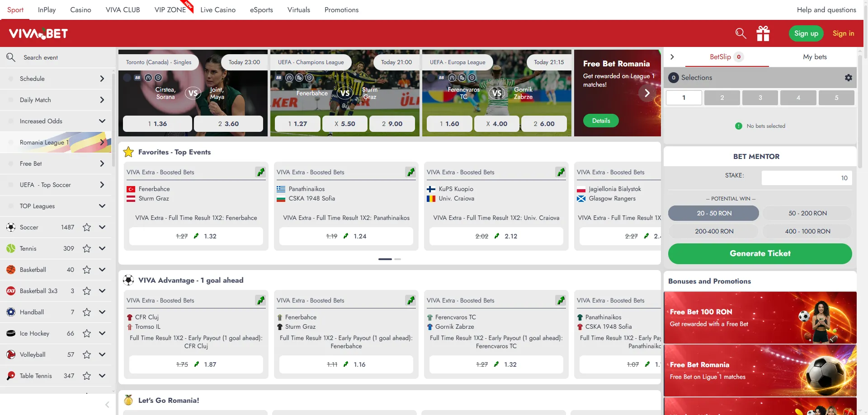Viewport: 868px width, 415px height.
Task: Collapse the left sidebar arrow
Action: pos(107,405)
